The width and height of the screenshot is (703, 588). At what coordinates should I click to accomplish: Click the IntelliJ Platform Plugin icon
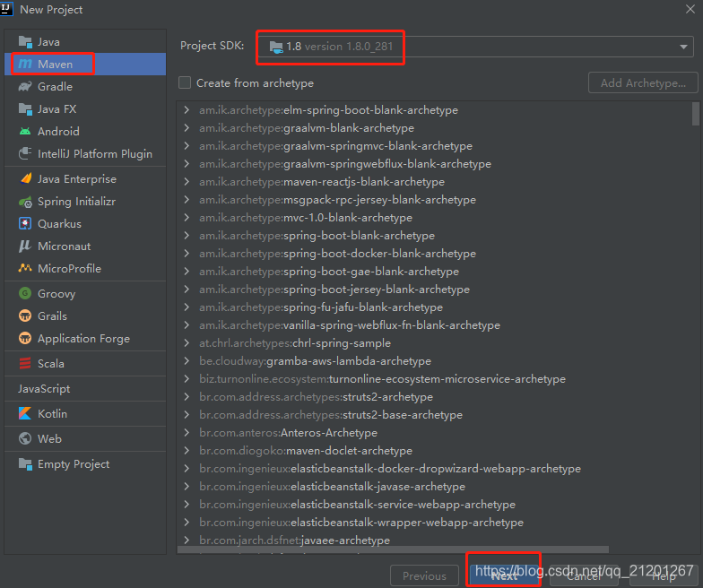pos(25,154)
